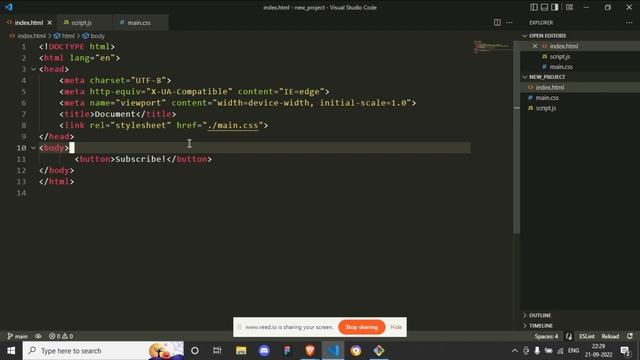Open Figma from taskbar
Screen dimensions: 640x360
click(x=287, y=351)
